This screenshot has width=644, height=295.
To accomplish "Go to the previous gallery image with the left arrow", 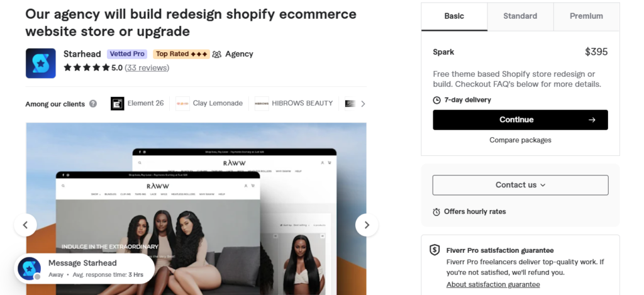I will [25, 225].
